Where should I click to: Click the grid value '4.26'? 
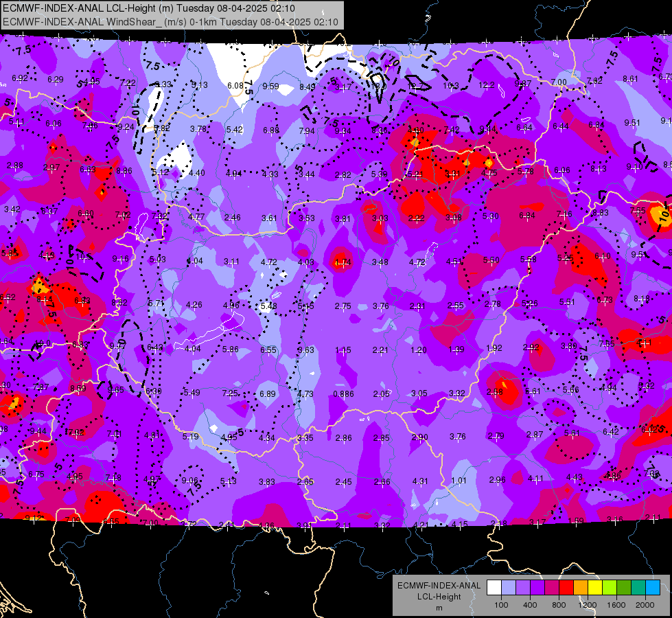click(194, 305)
